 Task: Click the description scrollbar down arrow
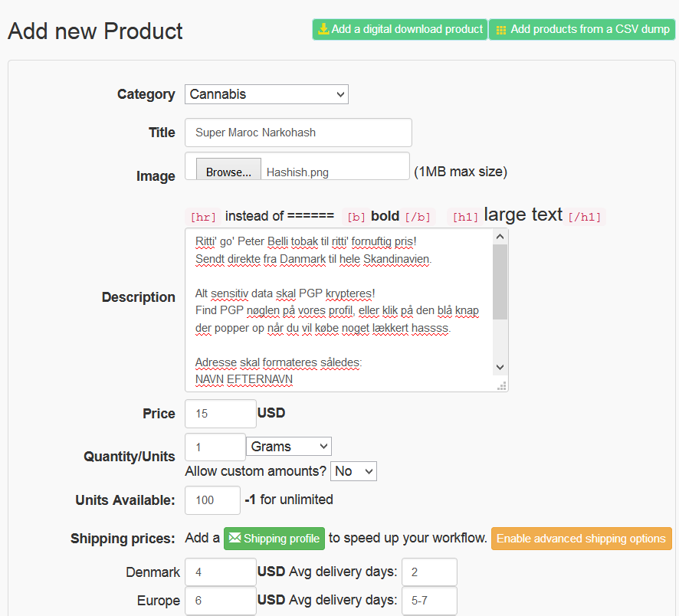(500, 368)
